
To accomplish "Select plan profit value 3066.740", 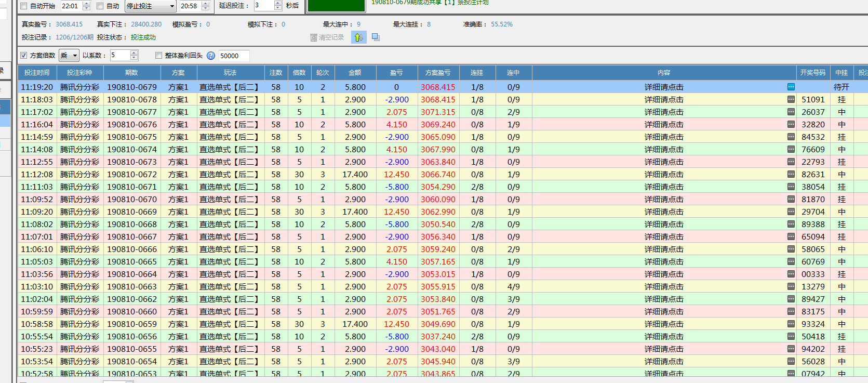I will click(438, 175).
